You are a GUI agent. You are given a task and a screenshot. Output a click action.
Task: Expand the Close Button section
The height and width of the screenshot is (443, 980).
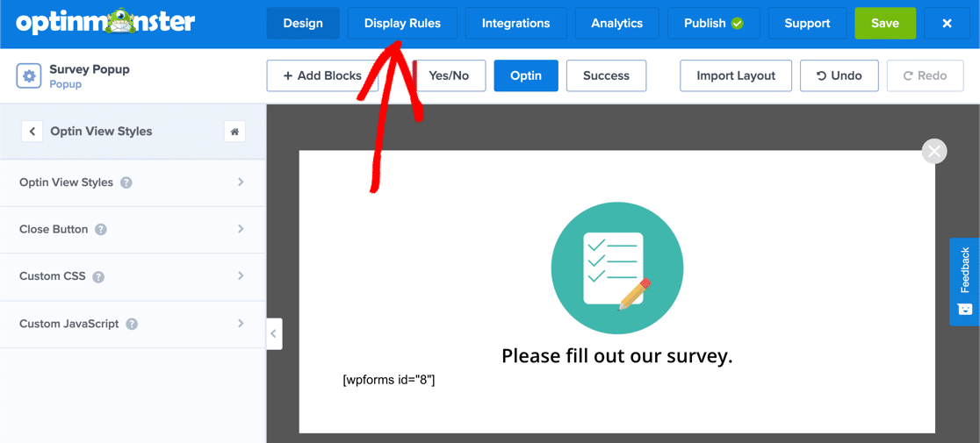(133, 230)
